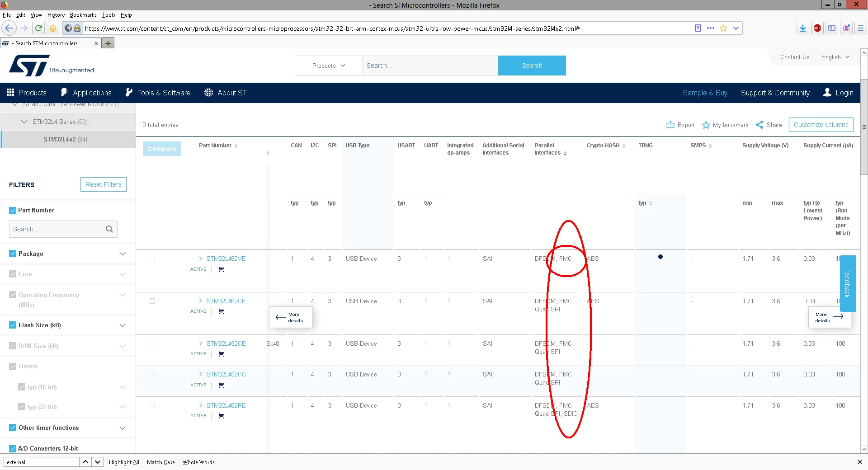This screenshot has height=470, width=868.
Task: Click the Customize columns button
Action: pyautogui.click(x=821, y=125)
